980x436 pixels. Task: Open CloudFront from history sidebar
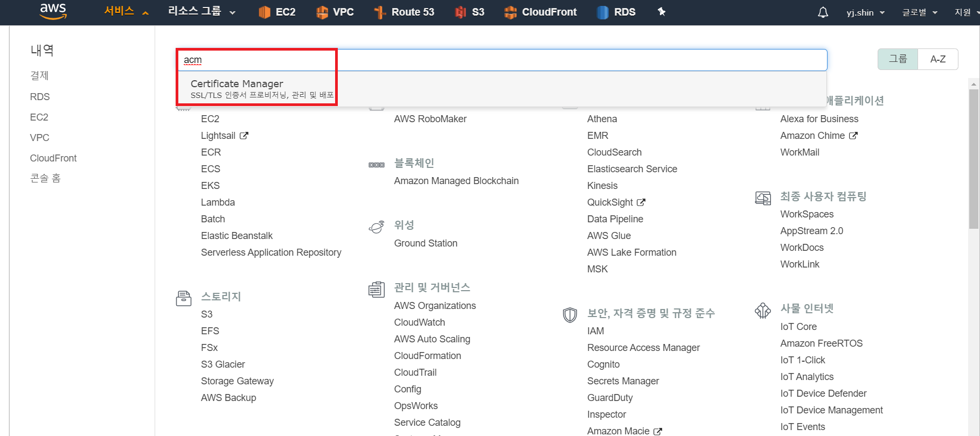53,158
